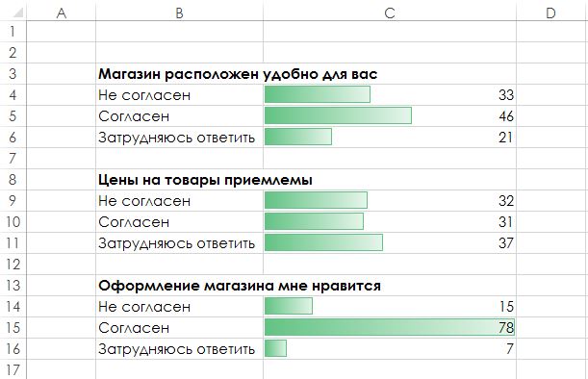Select row 13 header
This screenshot has width=588, height=379.
coord(13,286)
